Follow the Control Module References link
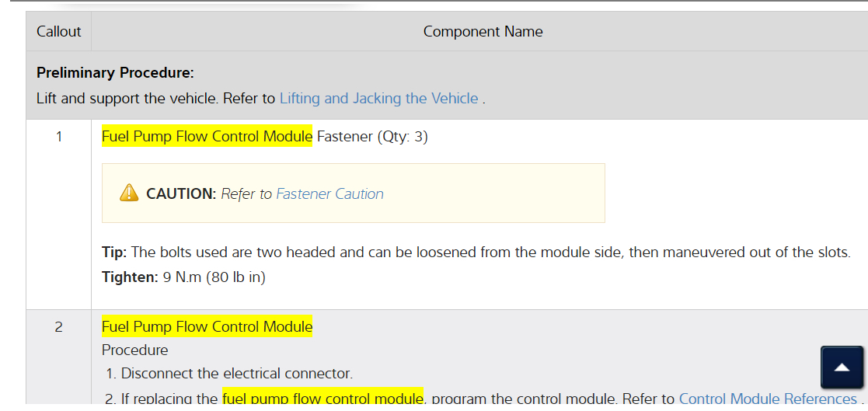Viewport: 868px width, 411px height. click(767, 399)
